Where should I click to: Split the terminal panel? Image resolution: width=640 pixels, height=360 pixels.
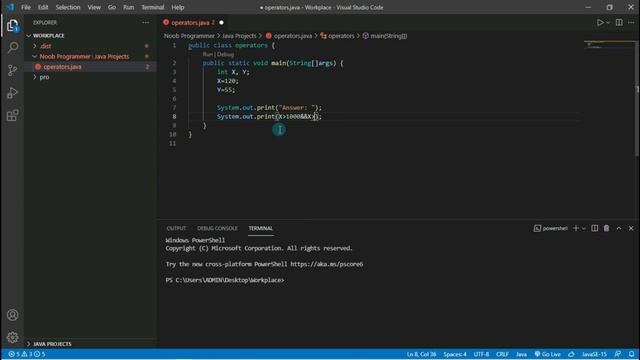tap(595, 228)
